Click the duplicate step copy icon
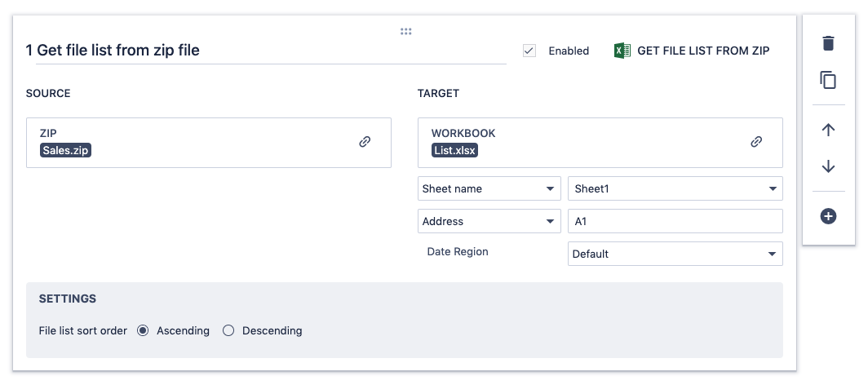The image size is (868, 385). point(828,80)
